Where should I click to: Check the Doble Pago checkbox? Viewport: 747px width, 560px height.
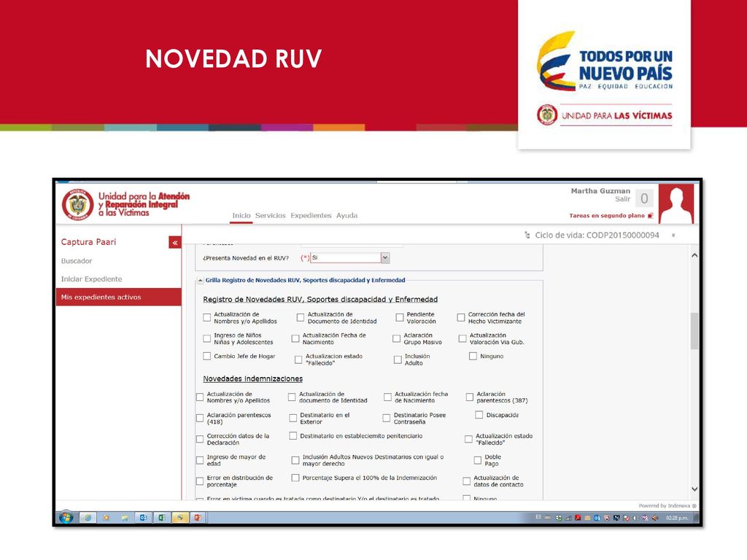pos(477,460)
